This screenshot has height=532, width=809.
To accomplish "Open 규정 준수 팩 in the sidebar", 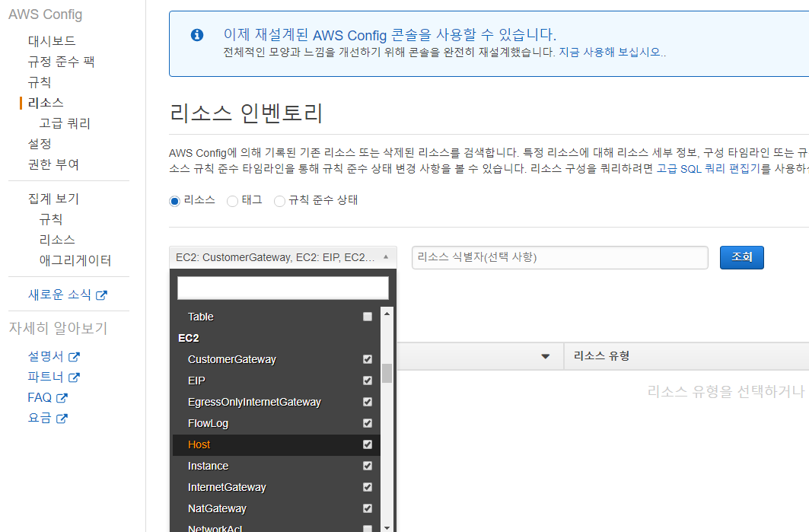I will (61, 62).
